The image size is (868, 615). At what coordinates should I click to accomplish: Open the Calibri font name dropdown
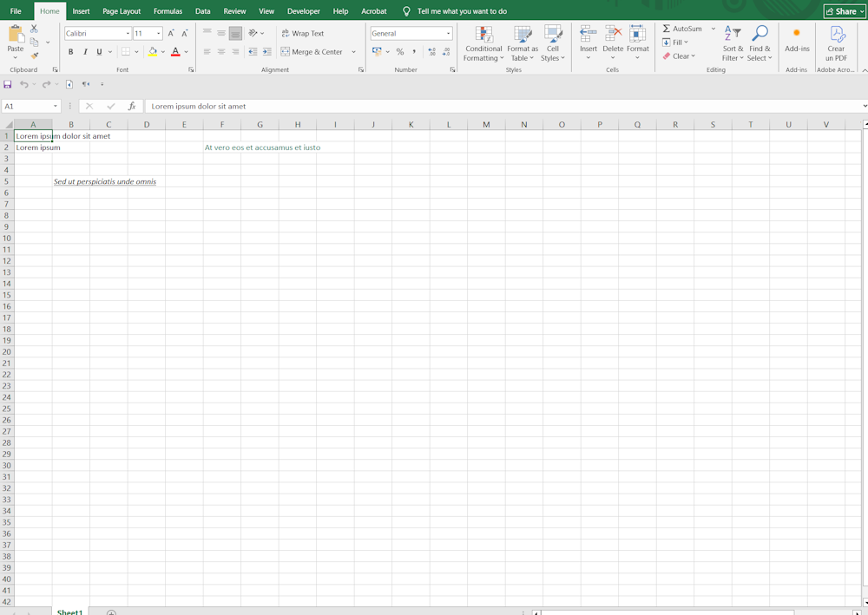pos(128,34)
